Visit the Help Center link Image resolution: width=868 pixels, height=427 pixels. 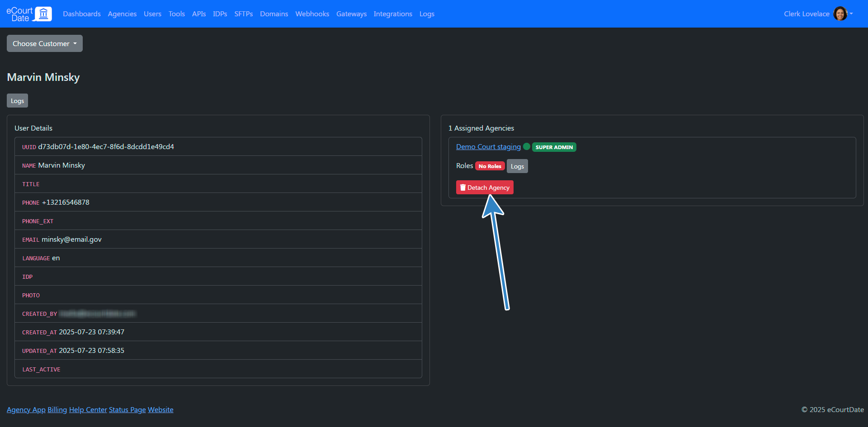point(88,409)
